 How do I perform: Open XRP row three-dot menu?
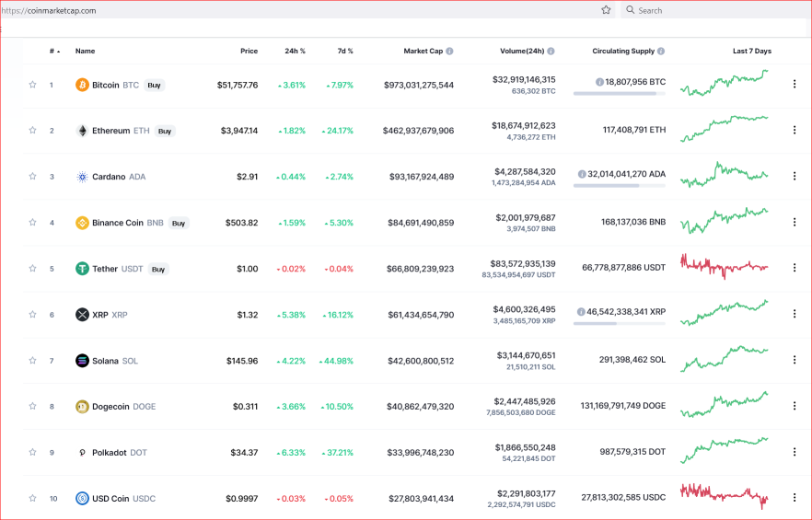[x=795, y=314]
